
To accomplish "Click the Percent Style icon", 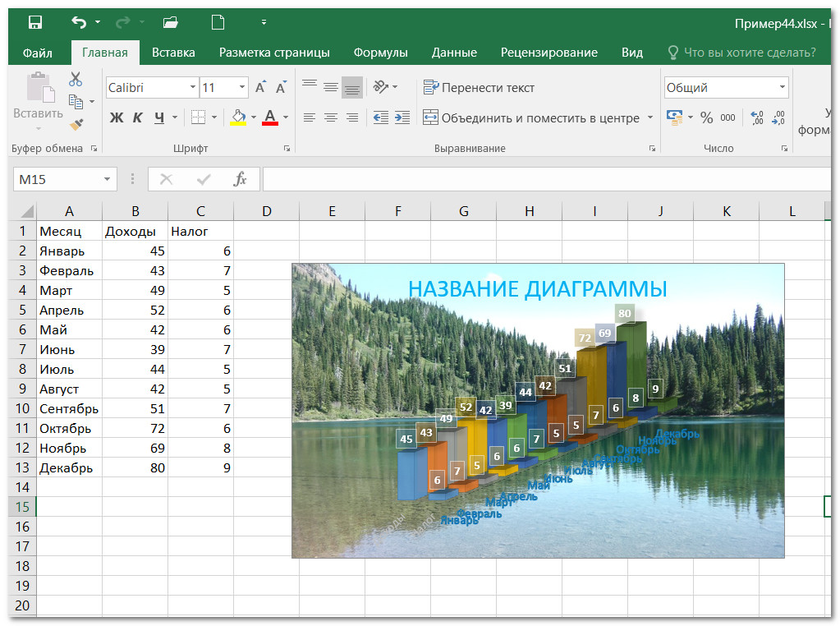I will (706, 117).
